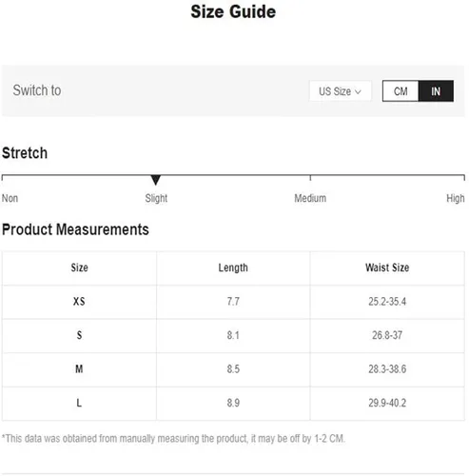Click the US Size chevron arrow

(358, 91)
